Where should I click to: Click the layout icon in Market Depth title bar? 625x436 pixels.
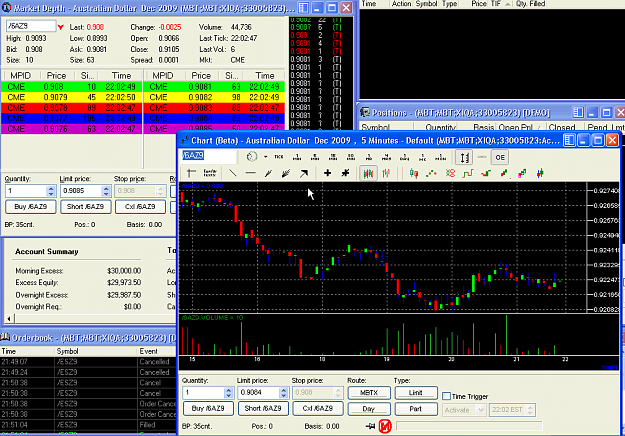(x=303, y=8)
